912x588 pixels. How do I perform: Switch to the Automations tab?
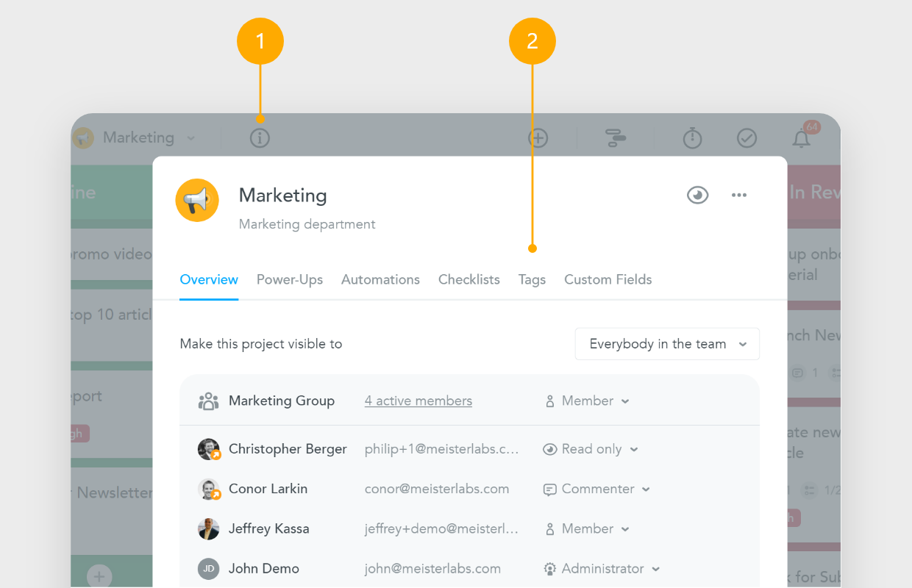point(380,279)
